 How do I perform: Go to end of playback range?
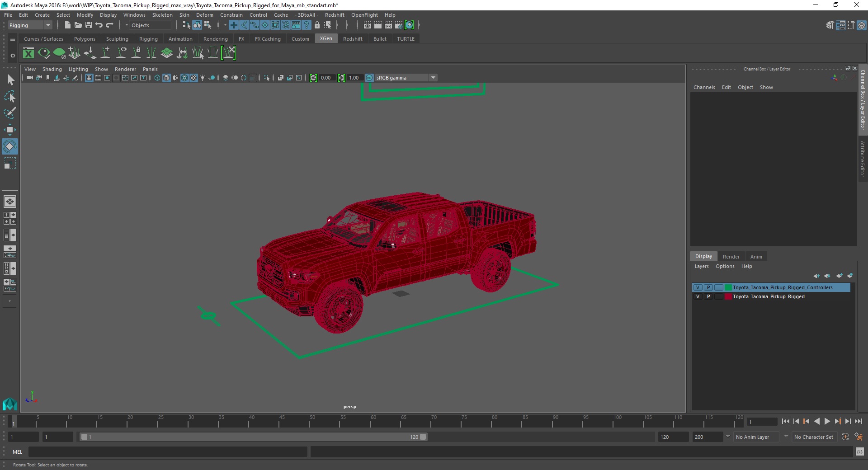click(x=859, y=421)
